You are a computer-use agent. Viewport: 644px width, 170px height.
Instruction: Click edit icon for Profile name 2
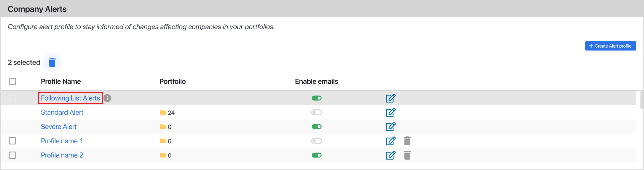pos(390,155)
